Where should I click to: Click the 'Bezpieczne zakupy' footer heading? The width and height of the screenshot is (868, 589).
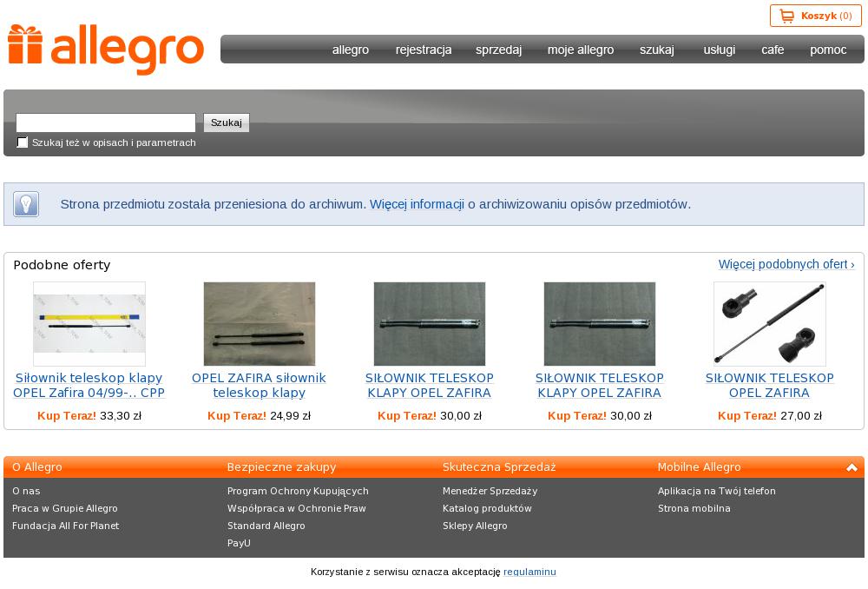pyautogui.click(x=282, y=467)
